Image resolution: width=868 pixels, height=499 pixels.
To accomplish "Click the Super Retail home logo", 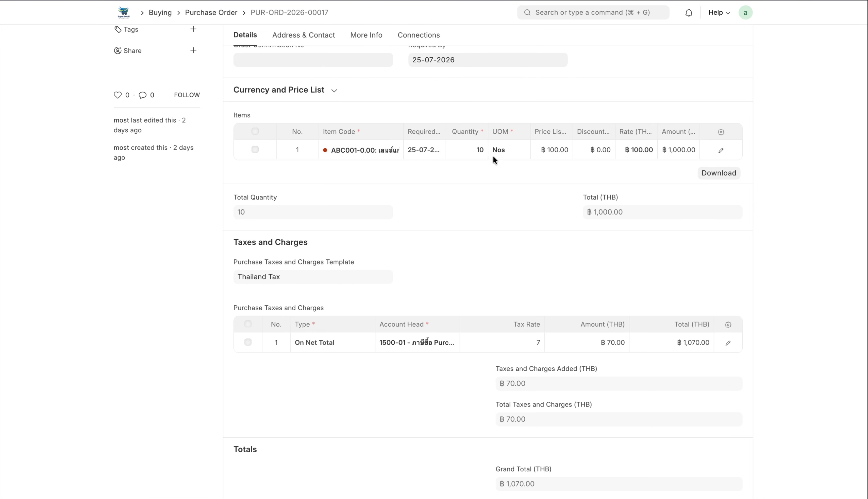I will click(x=123, y=13).
